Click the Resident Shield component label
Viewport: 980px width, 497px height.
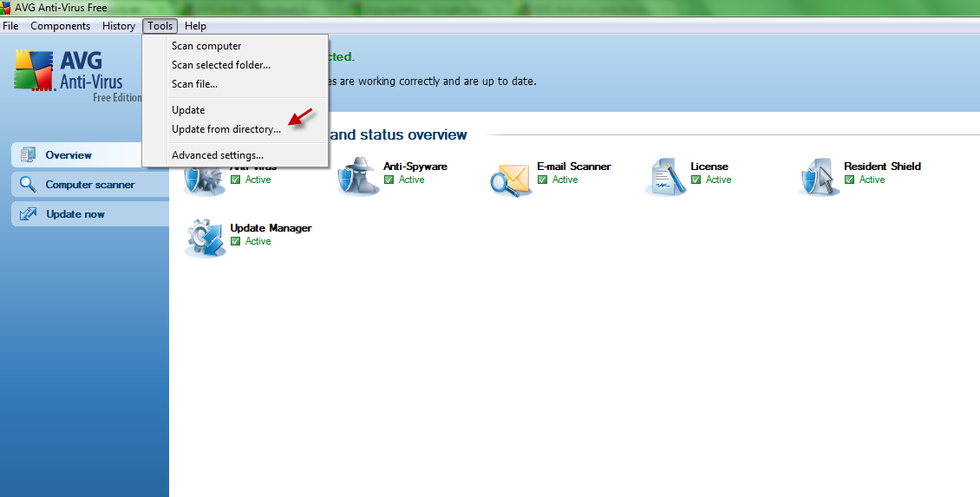tap(882, 167)
